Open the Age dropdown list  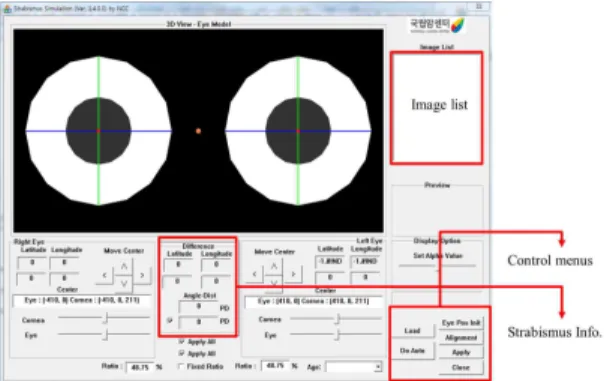click(x=378, y=367)
